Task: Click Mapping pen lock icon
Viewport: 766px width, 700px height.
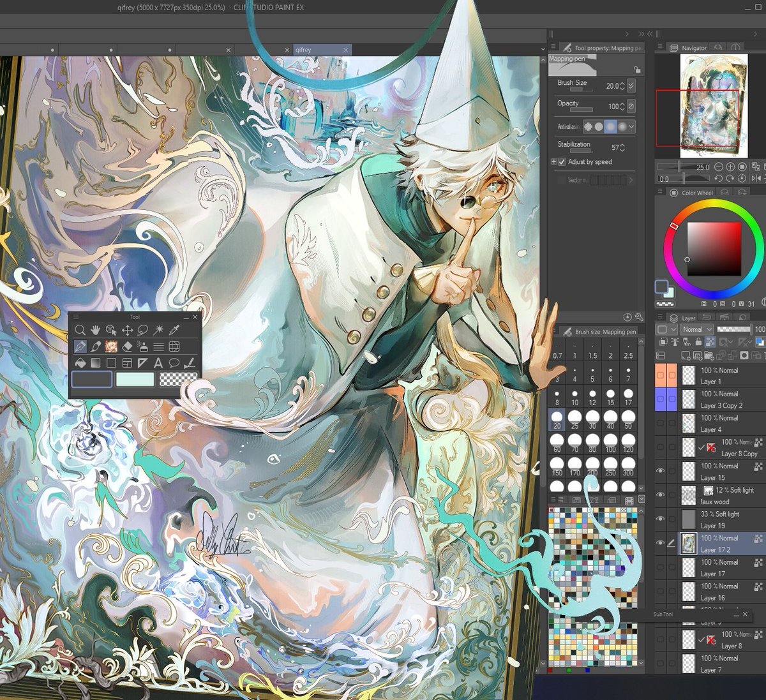Action: coord(636,69)
